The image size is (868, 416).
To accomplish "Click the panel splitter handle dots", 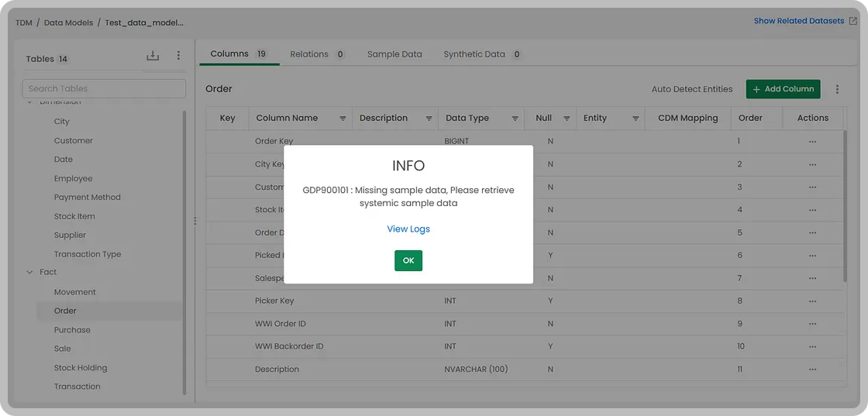I will 195,221.
